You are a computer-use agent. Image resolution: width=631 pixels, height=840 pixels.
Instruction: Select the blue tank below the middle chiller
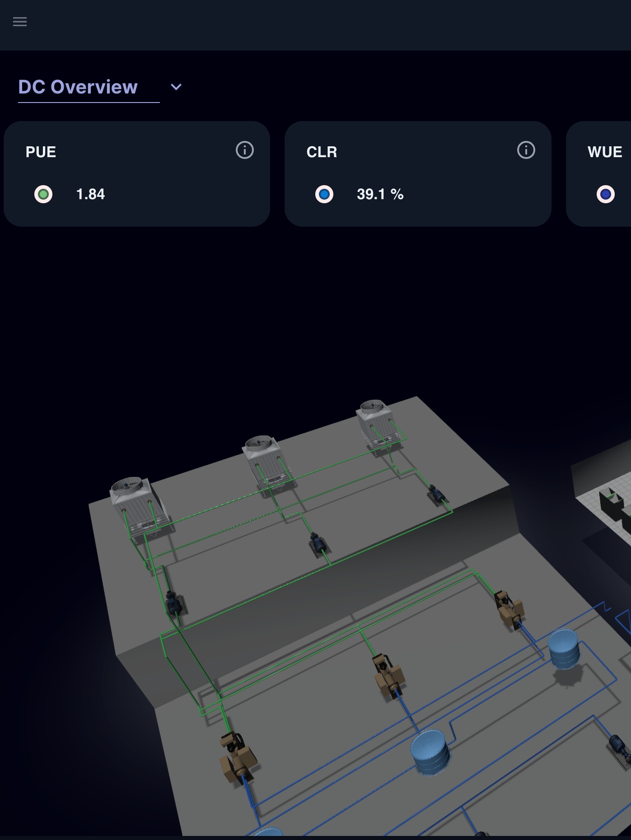[430, 753]
